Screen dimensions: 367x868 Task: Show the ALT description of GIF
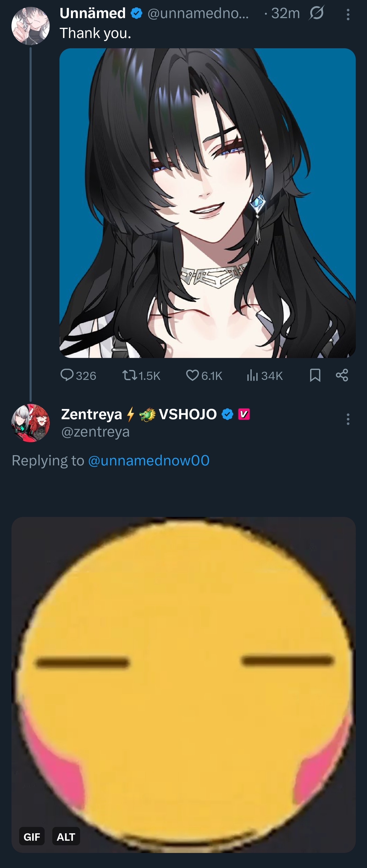66,837
